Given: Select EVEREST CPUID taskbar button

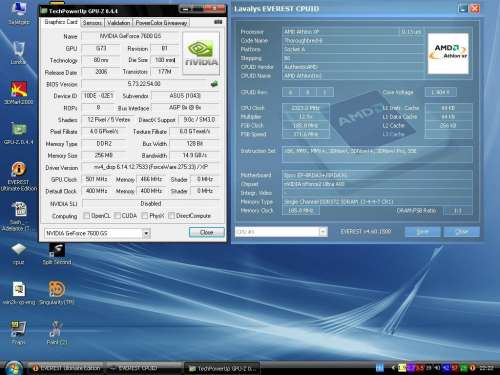Looking at the screenshot, I should (x=144, y=368).
